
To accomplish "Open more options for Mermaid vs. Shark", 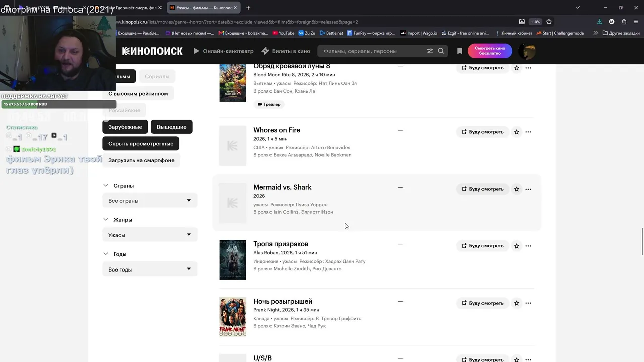I will click(x=528, y=189).
